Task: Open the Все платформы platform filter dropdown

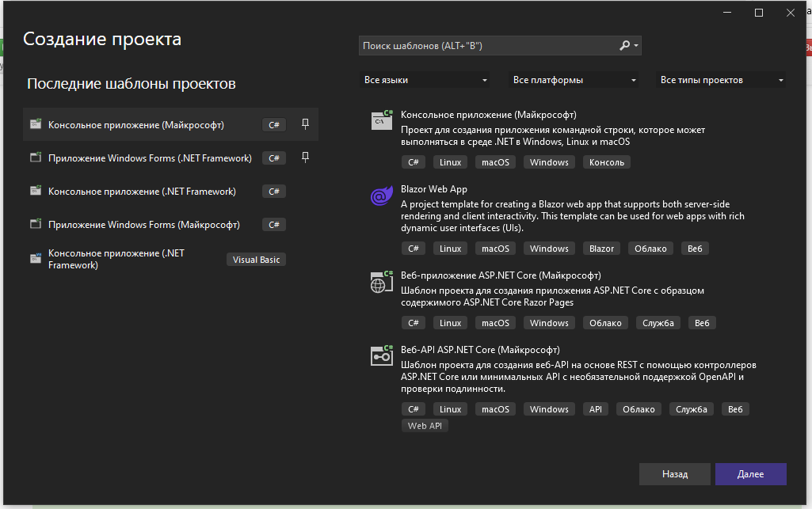Action: [574, 80]
